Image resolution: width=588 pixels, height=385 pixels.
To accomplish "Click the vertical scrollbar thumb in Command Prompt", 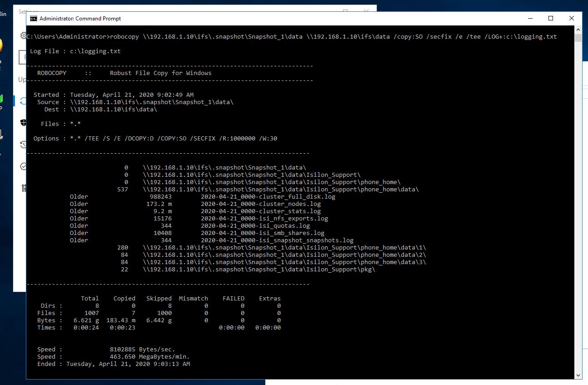I will [578, 38].
